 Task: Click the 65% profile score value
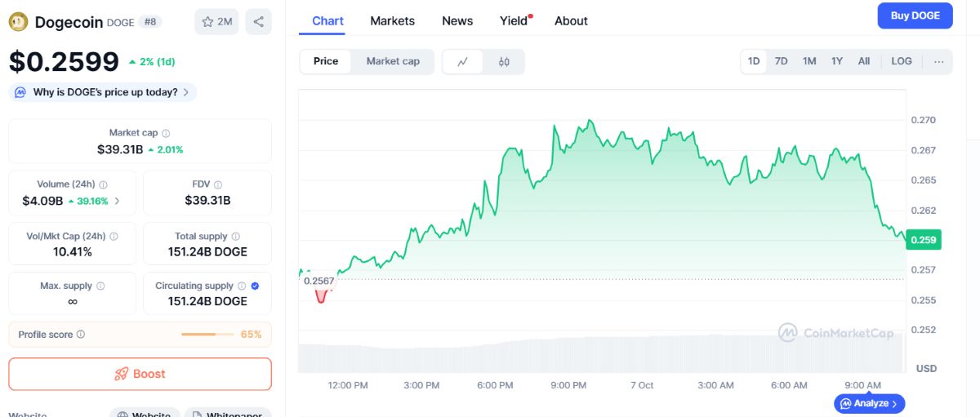point(251,335)
